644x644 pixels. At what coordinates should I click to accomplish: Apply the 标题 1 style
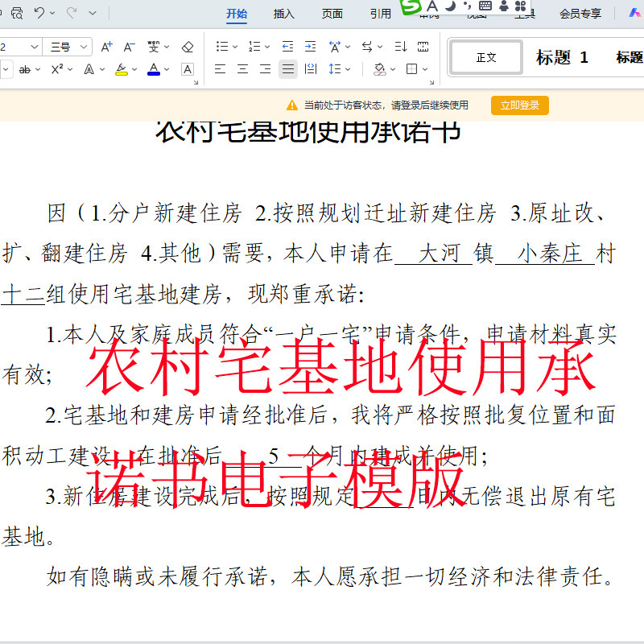tap(562, 57)
